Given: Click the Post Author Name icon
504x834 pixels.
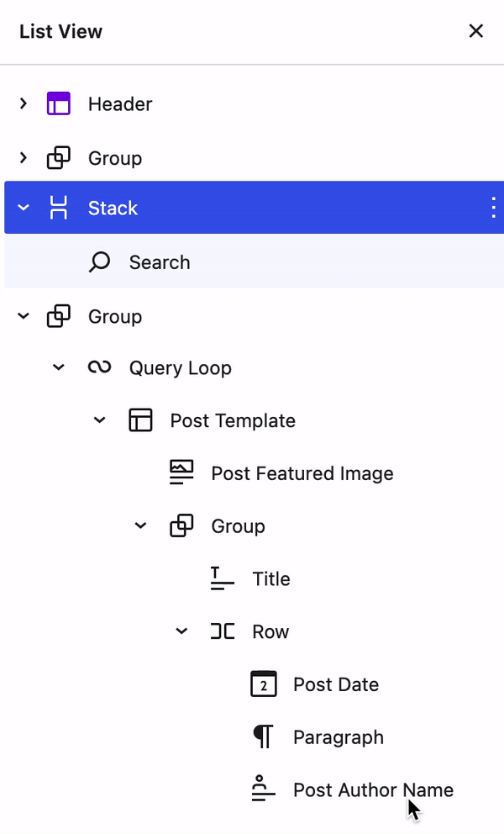Looking at the screenshot, I should click(263, 789).
